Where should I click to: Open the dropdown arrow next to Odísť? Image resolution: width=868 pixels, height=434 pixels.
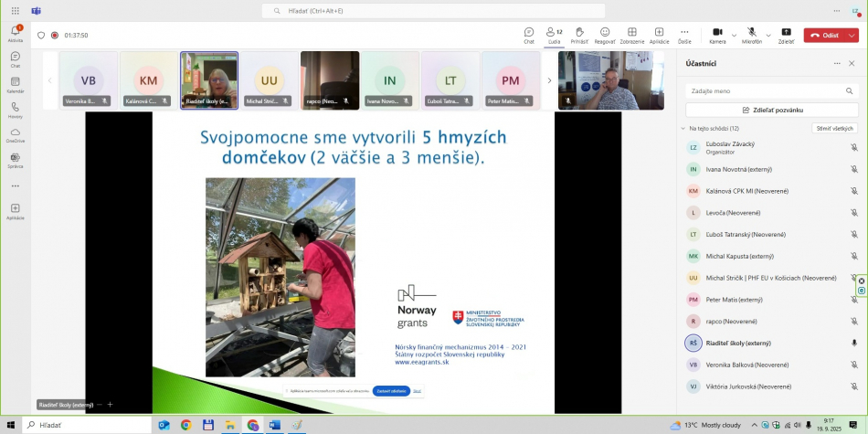[x=852, y=36]
